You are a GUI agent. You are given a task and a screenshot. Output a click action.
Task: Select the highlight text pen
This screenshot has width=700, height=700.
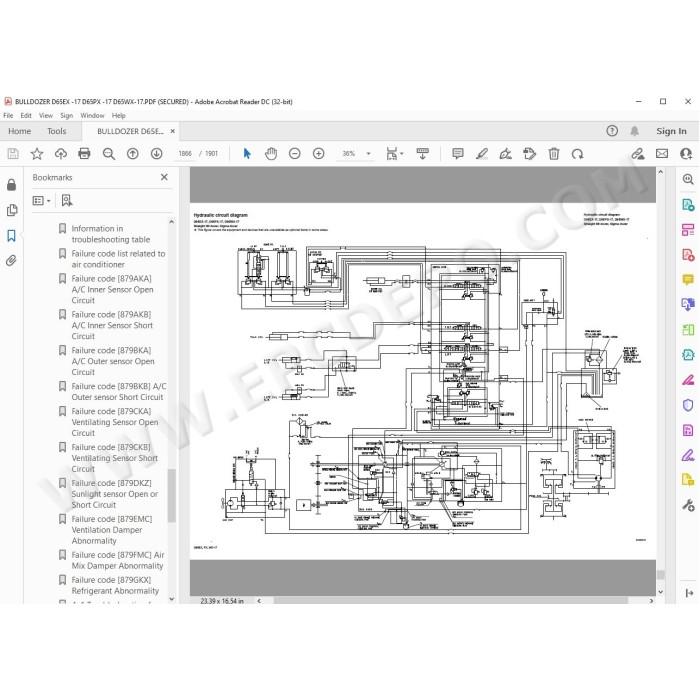482,154
